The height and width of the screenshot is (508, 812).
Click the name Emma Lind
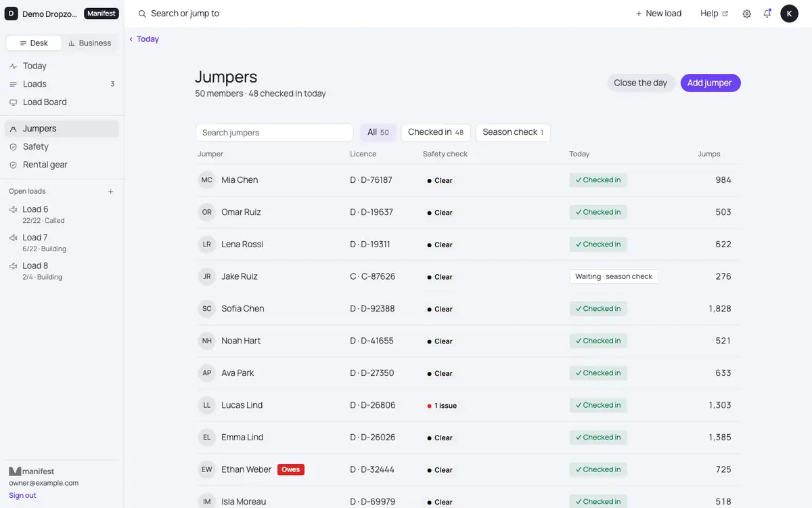click(x=242, y=438)
